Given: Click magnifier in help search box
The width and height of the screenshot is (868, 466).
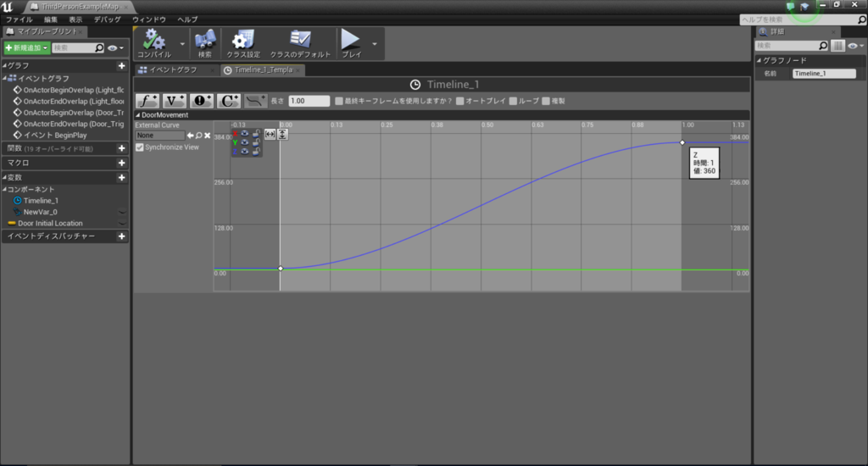Looking at the screenshot, I should click(861, 20).
